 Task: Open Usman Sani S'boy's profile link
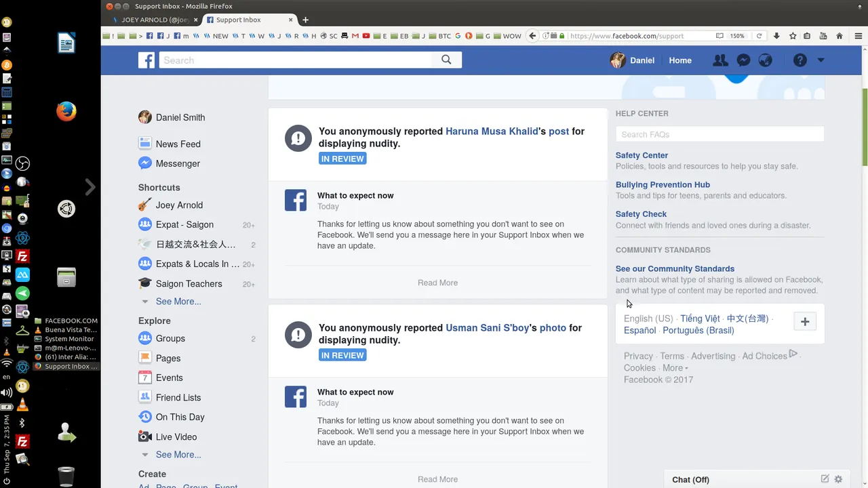(487, 328)
